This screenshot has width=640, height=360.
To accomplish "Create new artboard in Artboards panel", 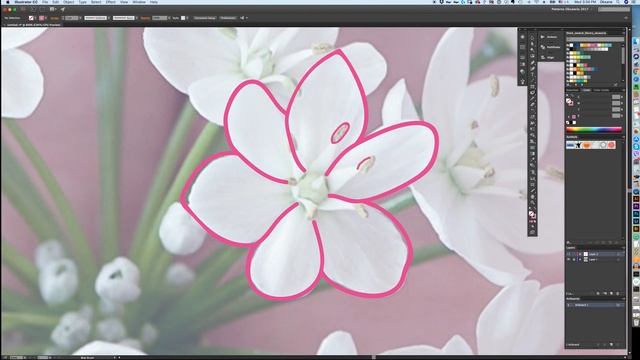I will pos(611,344).
